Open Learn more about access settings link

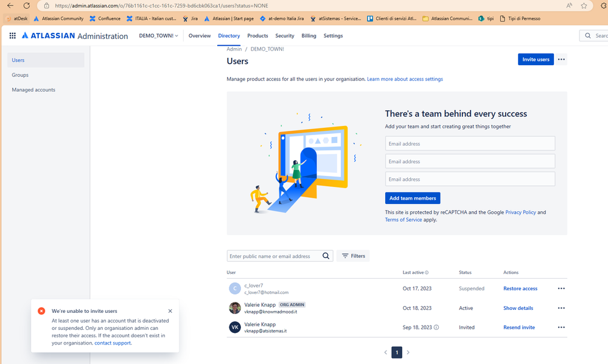click(x=405, y=79)
